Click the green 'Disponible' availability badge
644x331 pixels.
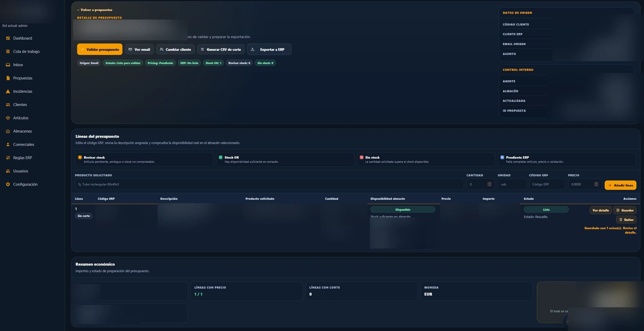(x=403, y=210)
